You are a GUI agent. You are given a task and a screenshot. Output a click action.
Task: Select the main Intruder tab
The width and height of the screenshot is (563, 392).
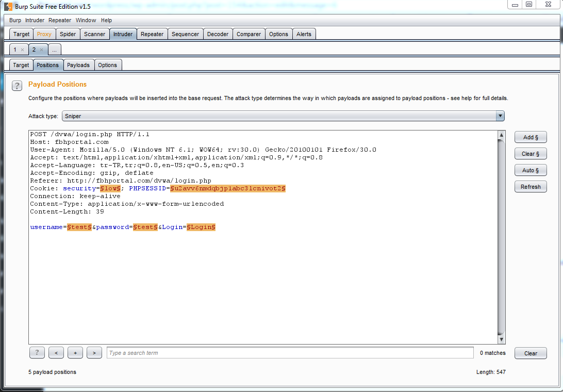tap(123, 34)
